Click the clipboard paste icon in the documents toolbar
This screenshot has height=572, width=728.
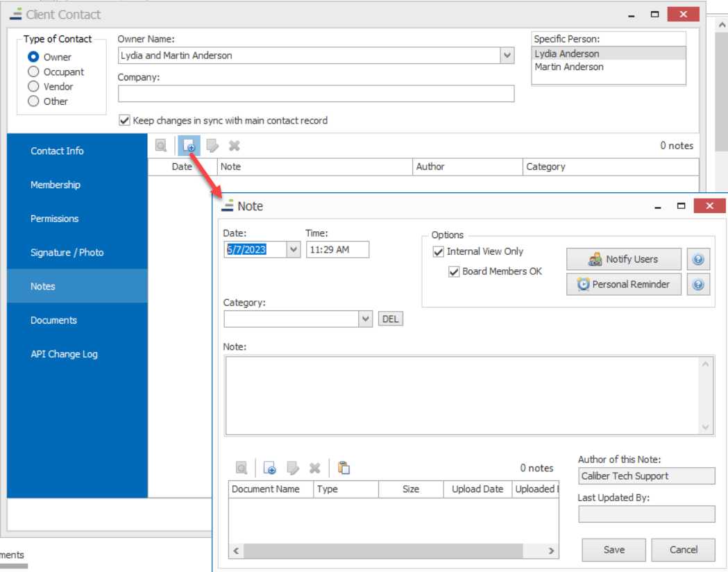(344, 467)
